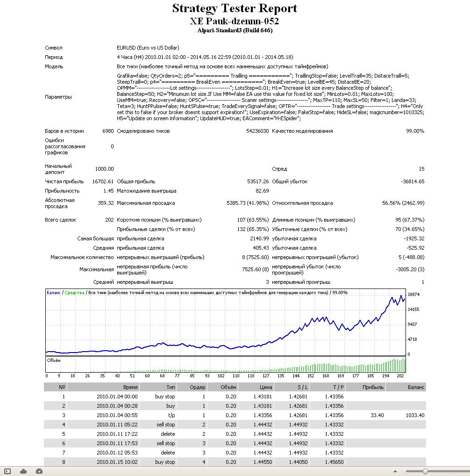
Task: Click the maximal drawdown value 5385.73 (41.98%)
Action: pos(248,203)
